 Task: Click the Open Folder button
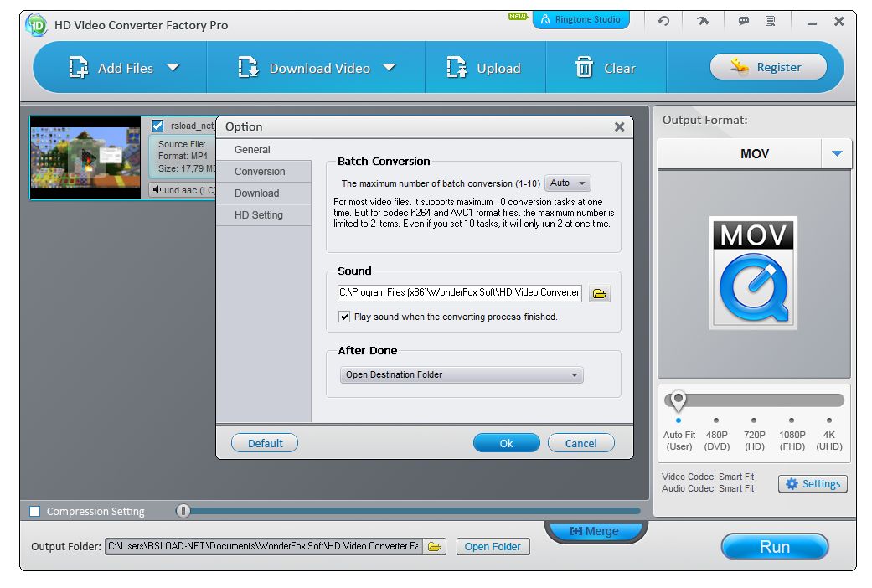coord(493,547)
